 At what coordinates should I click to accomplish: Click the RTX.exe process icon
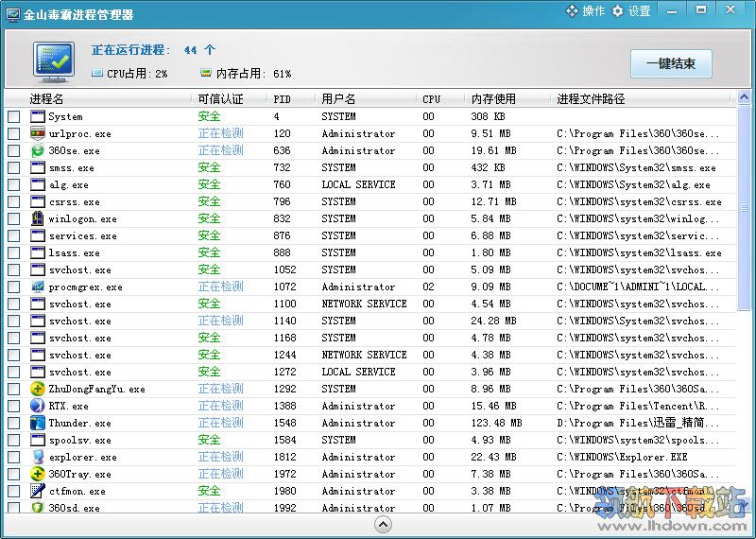[37, 406]
